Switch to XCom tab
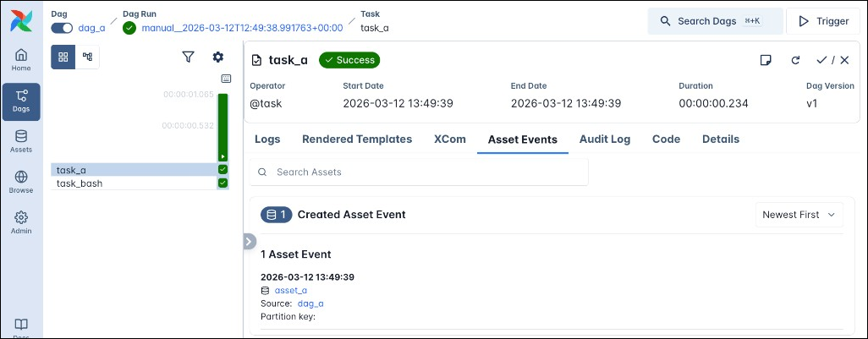The height and width of the screenshot is (339, 868). coord(450,139)
